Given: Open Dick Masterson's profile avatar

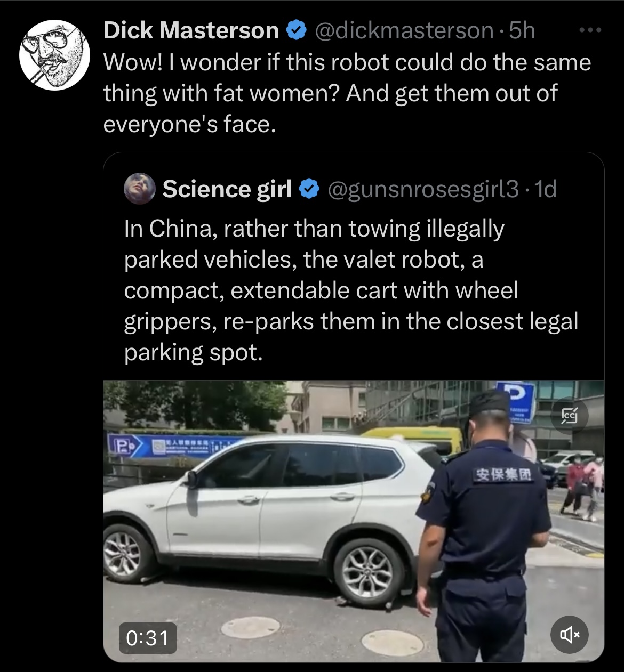Looking at the screenshot, I should (54, 55).
